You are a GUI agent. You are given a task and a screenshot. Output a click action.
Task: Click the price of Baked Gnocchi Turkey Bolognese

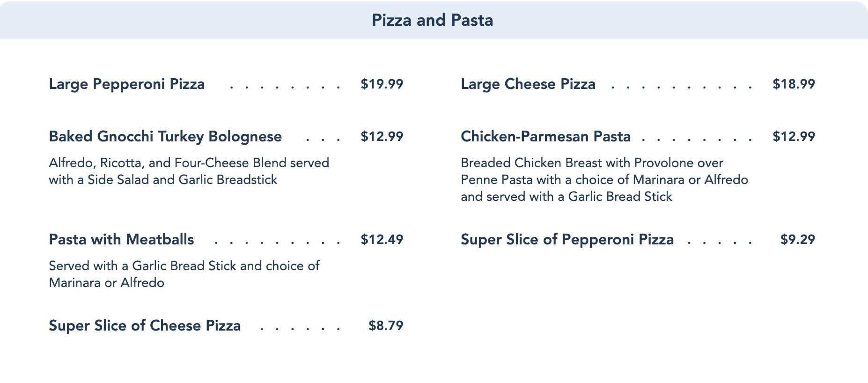(382, 137)
